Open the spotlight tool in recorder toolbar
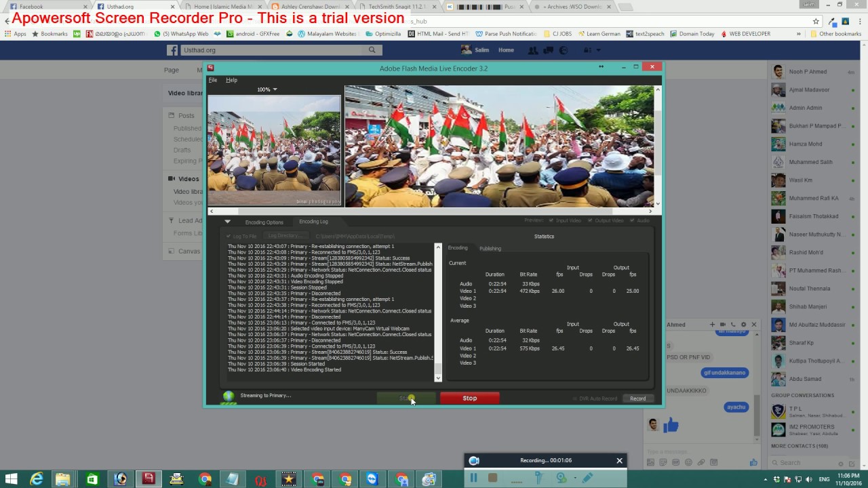Viewport: 868px width, 488px height. coord(538,477)
